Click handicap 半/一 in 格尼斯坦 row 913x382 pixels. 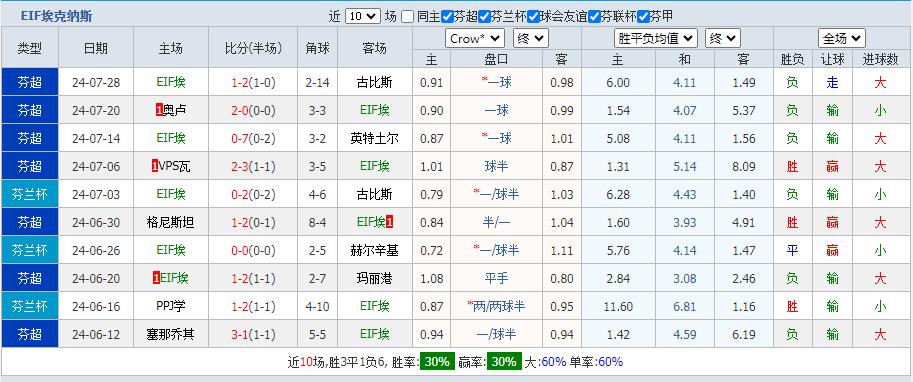coord(496,222)
